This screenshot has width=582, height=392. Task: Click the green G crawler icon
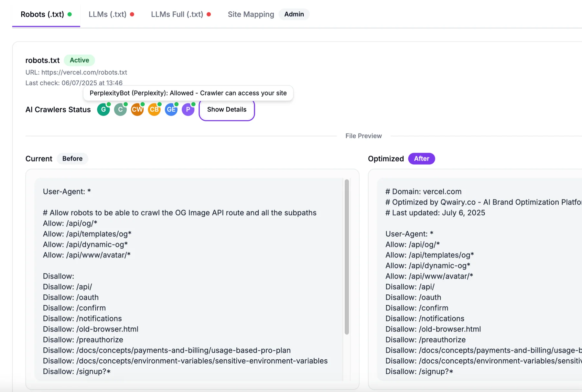(103, 110)
